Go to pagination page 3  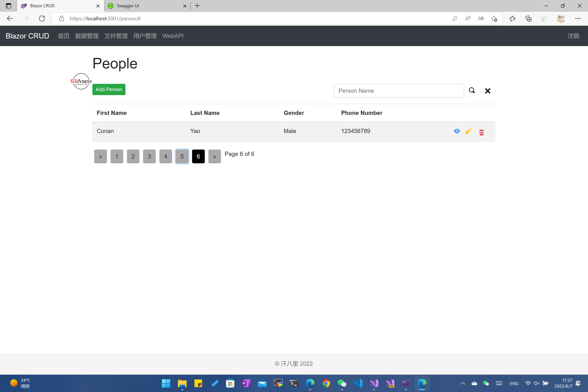[149, 156]
